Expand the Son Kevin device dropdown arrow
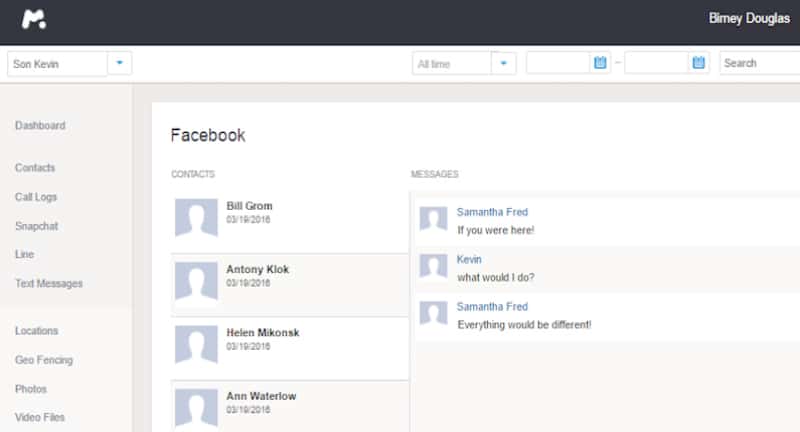Image resolution: width=800 pixels, height=432 pixels. [119, 63]
